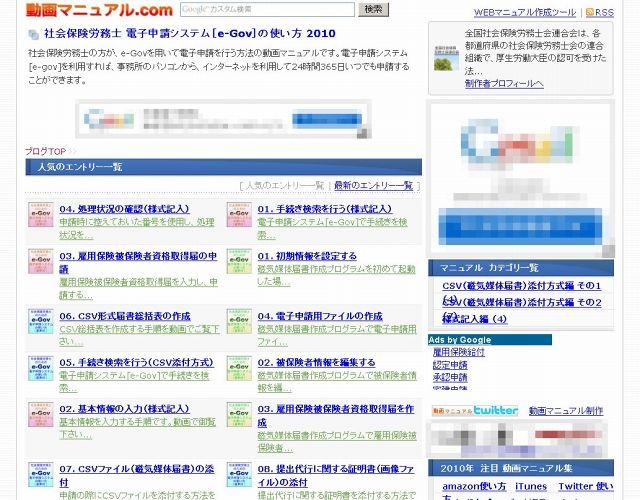Select the 人気のエントリー一覧 tab

285,186
